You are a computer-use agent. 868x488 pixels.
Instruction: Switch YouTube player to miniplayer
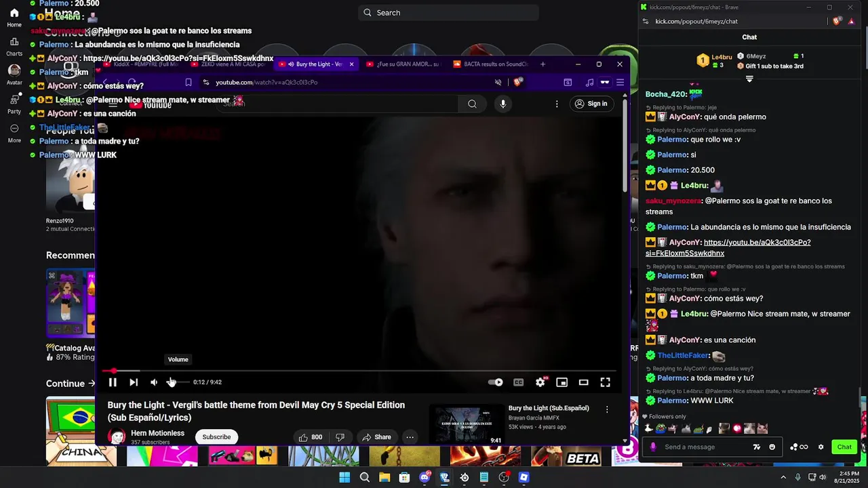pyautogui.click(x=562, y=382)
